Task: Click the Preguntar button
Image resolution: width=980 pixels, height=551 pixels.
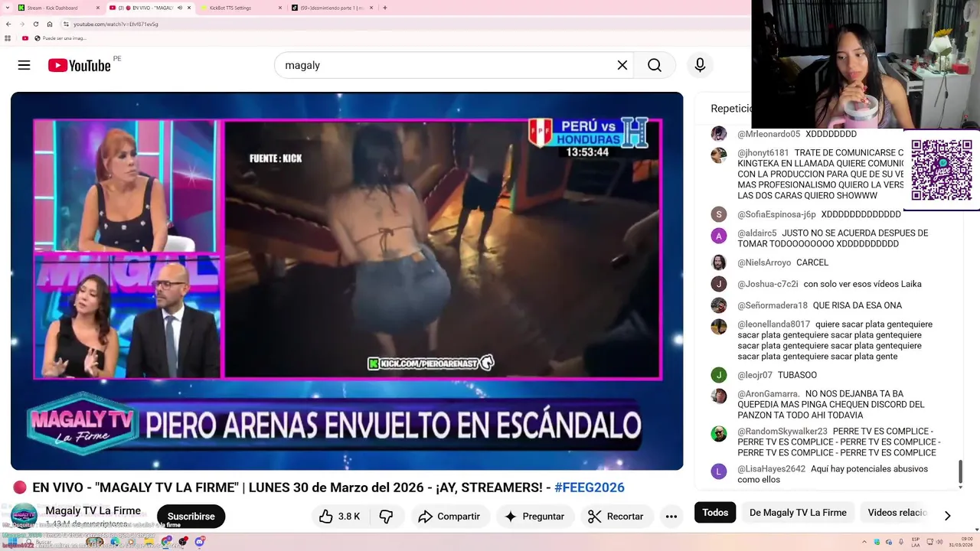Action: point(534,517)
